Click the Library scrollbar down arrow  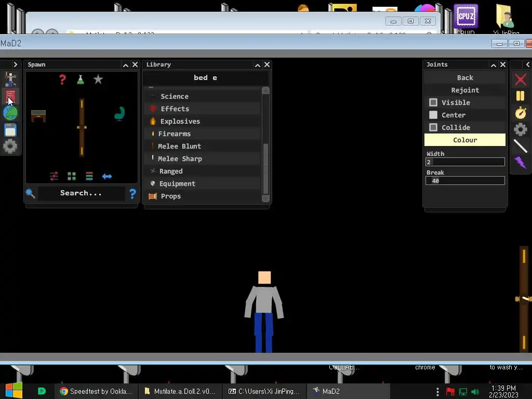[266, 198]
